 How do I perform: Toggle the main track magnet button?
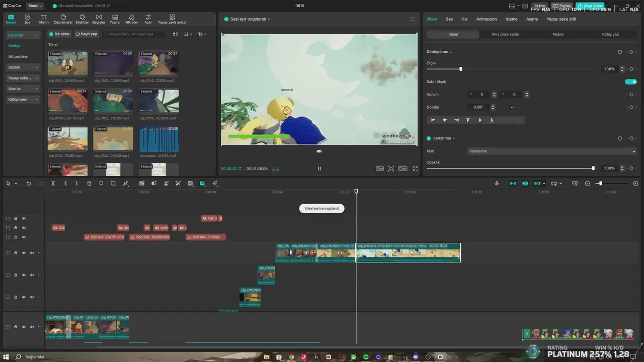pyautogui.click(x=513, y=184)
